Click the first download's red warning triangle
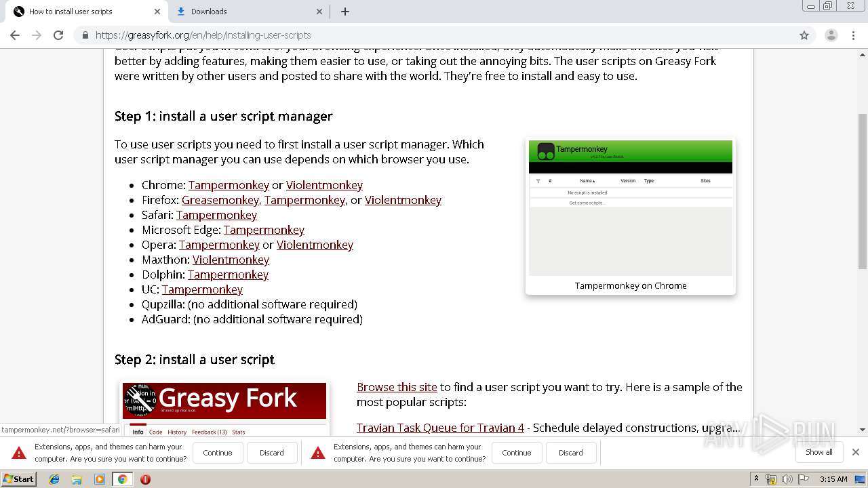This screenshot has width=868, height=488. [19, 453]
